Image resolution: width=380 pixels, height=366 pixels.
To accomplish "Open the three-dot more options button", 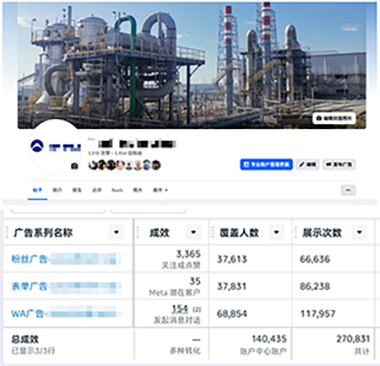I will 348,190.
